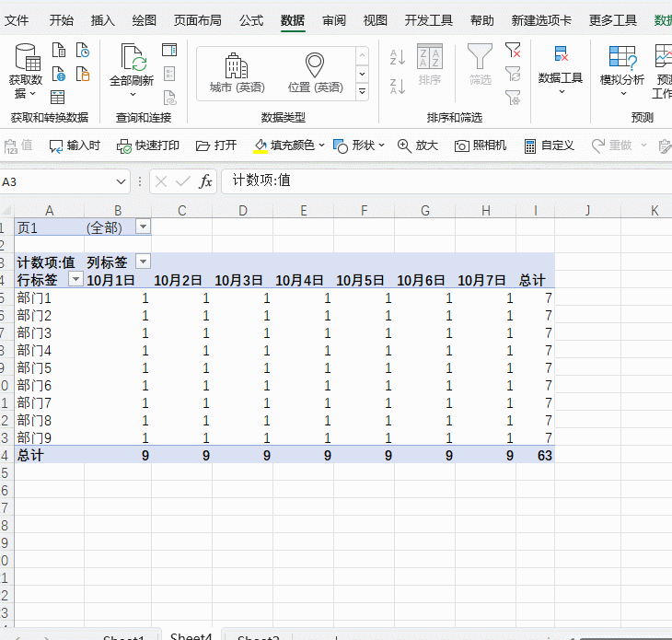The image size is (672, 640).
Task: Expand the data types gallery More arrow
Action: point(362,91)
